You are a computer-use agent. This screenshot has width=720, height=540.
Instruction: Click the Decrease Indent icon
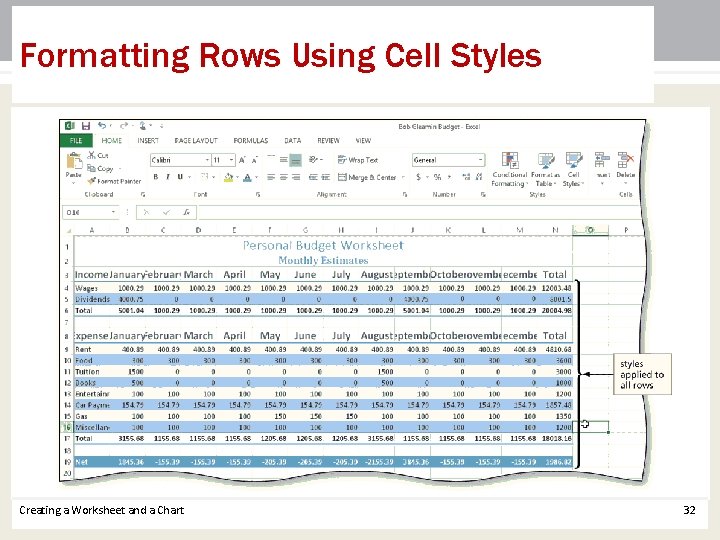(x=313, y=177)
